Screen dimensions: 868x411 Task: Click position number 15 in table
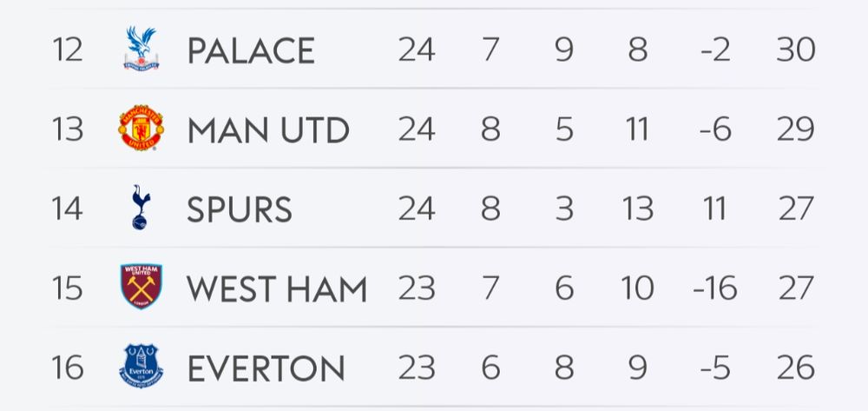coord(67,288)
